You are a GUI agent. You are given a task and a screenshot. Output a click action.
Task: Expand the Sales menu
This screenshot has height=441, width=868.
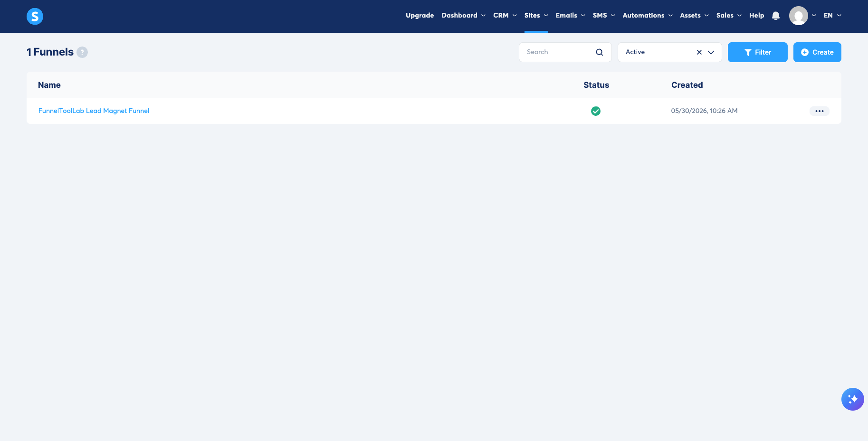coord(729,15)
